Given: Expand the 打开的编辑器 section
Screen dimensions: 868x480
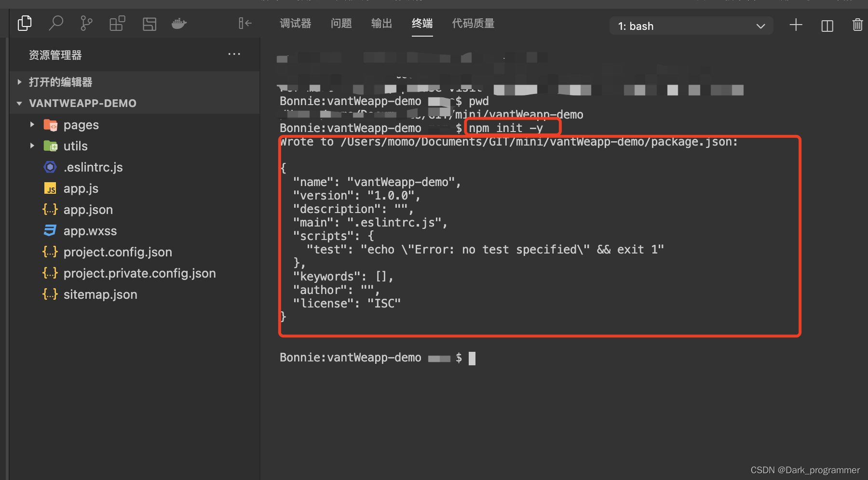Looking at the screenshot, I should 135,82.
